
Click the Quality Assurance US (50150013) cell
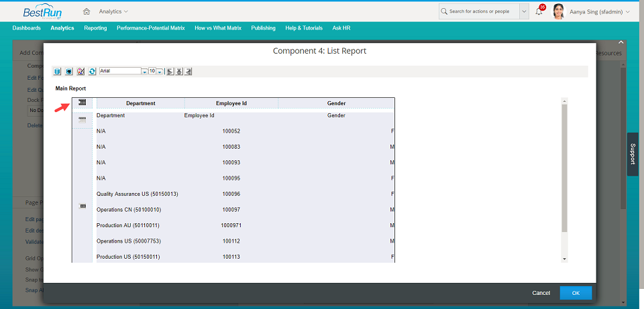(137, 194)
